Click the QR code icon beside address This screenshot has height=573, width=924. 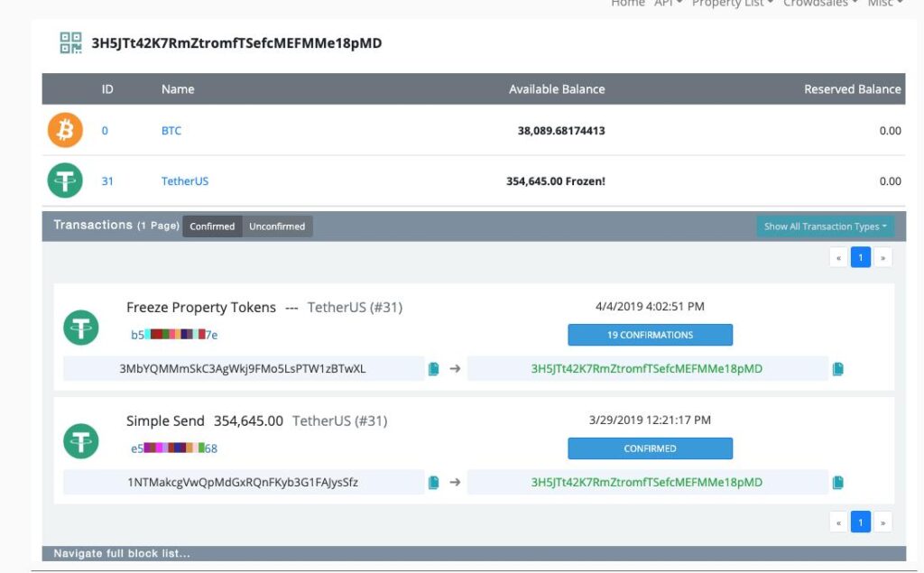[70, 42]
